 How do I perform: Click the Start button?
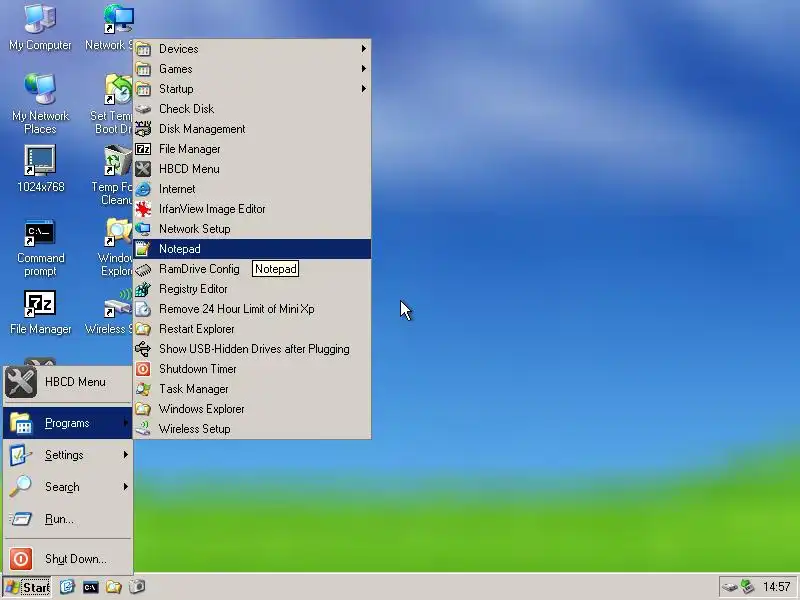click(27, 587)
